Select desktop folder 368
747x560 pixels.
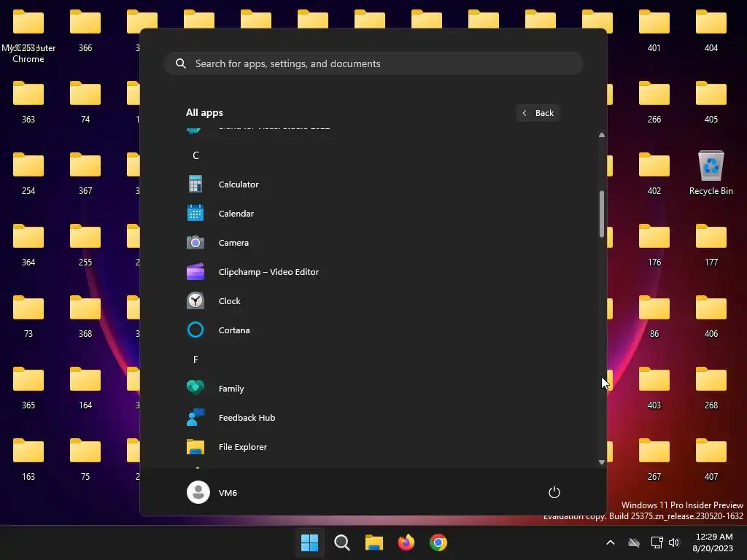point(85,316)
